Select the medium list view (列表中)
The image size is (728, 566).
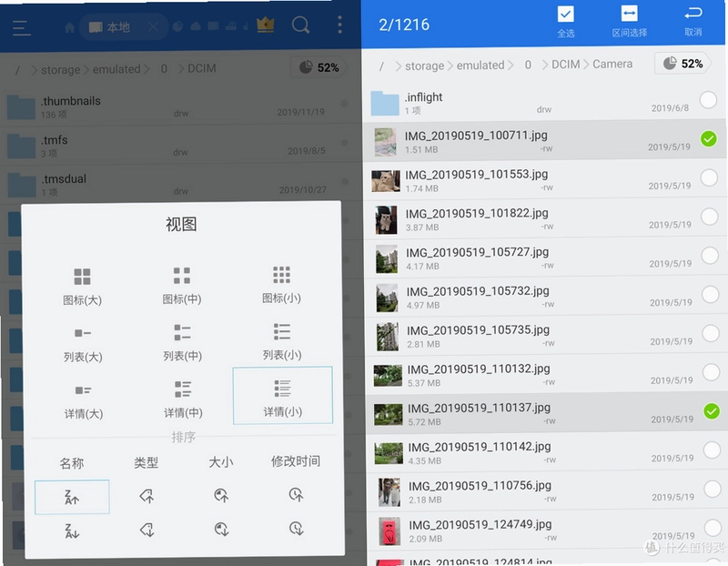(183, 343)
